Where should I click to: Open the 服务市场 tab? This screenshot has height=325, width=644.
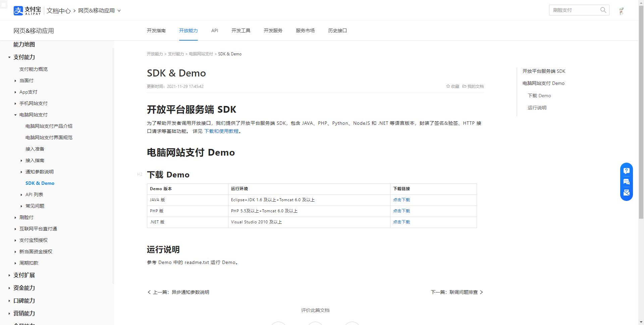tap(305, 31)
